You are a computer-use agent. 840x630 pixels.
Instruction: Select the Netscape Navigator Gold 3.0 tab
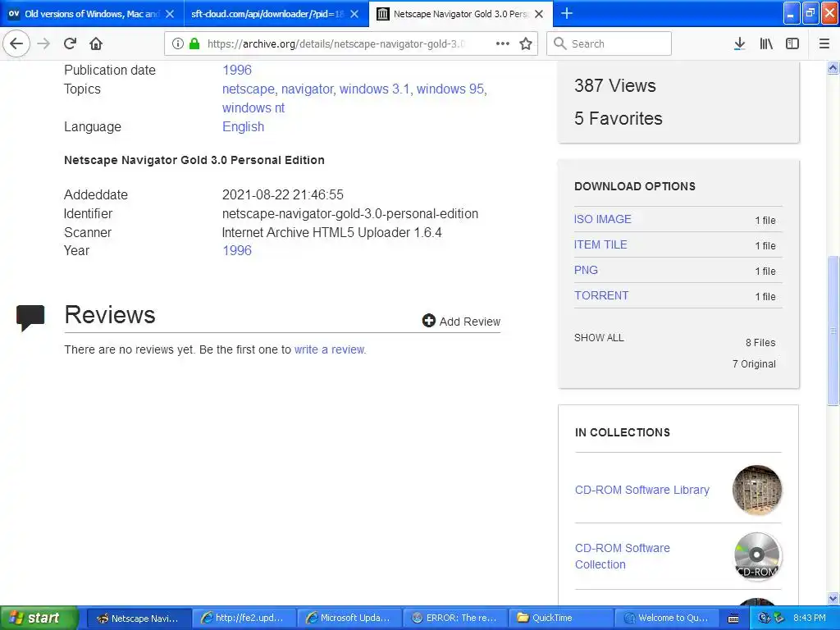[461, 14]
